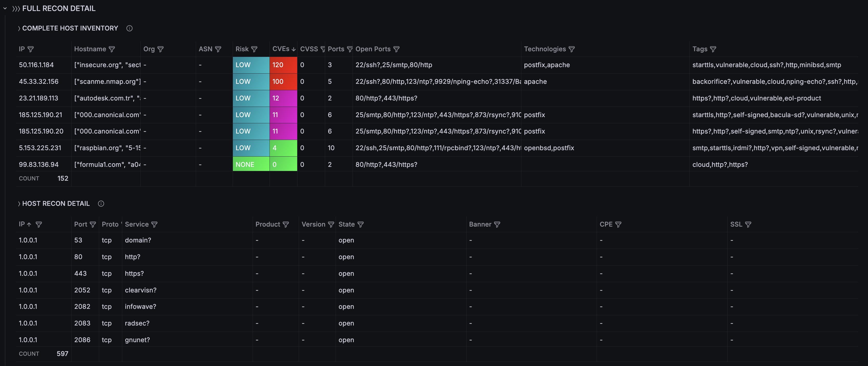
Task: Click the 50.116.1.184 IP cell
Action: point(36,65)
